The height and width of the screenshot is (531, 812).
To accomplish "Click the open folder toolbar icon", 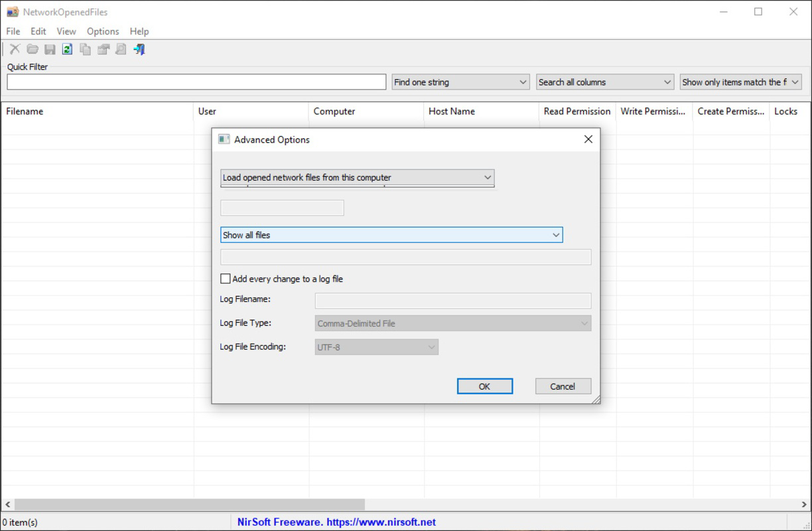I will click(x=32, y=49).
